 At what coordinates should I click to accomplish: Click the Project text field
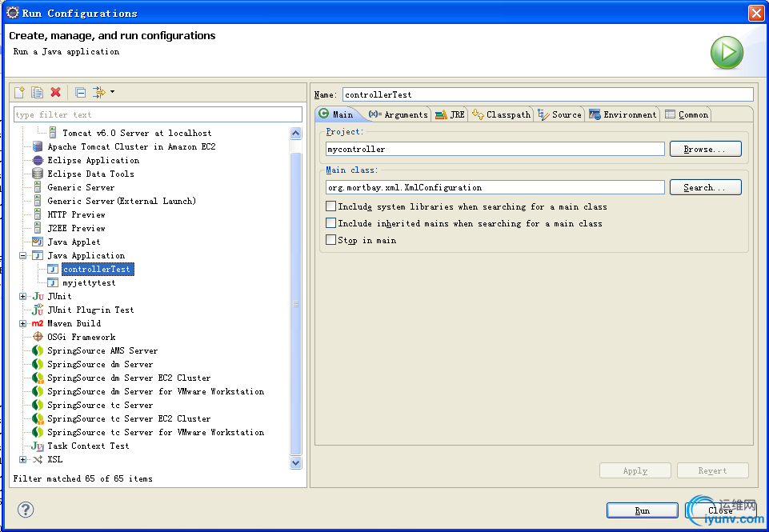(x=495, y=149)
